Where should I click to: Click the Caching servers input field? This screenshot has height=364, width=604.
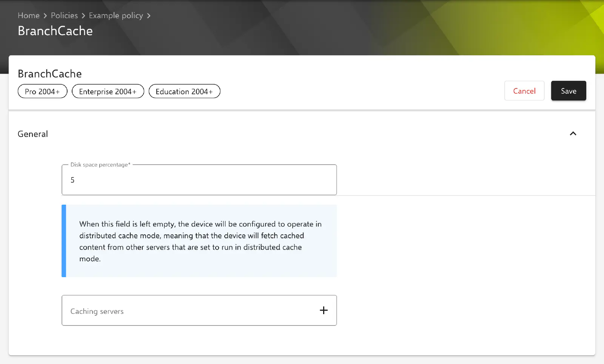coord(199,310)
